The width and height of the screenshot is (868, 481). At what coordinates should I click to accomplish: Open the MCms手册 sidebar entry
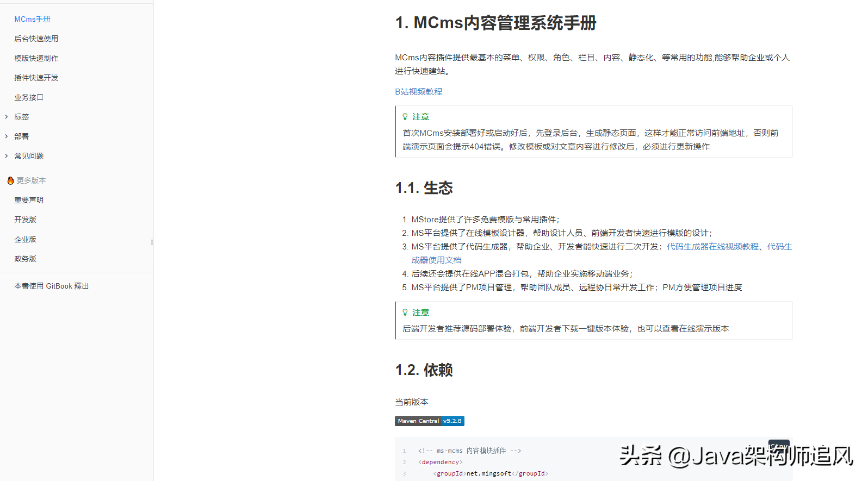pyautogui.click(x=32, y=19)
